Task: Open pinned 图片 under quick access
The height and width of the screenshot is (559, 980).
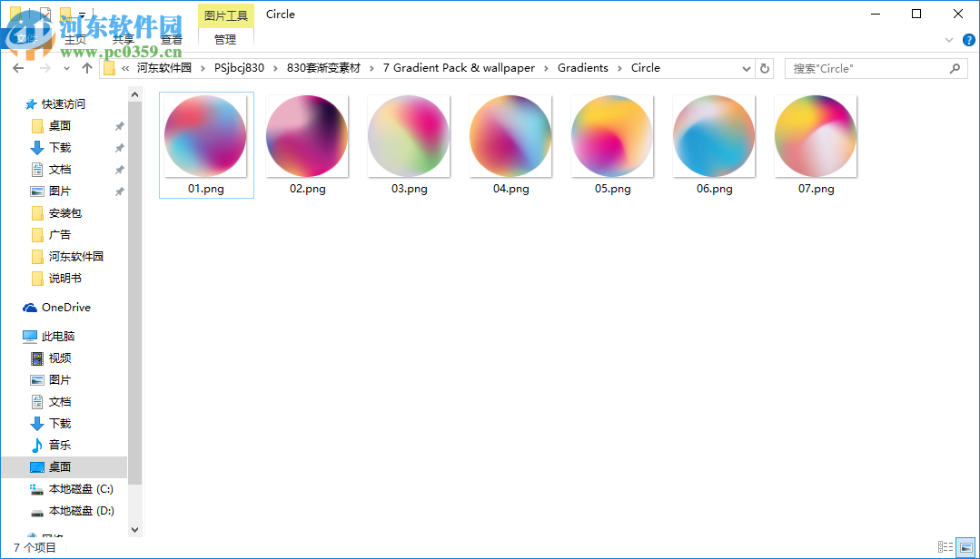Action: (x=60, y=191)
